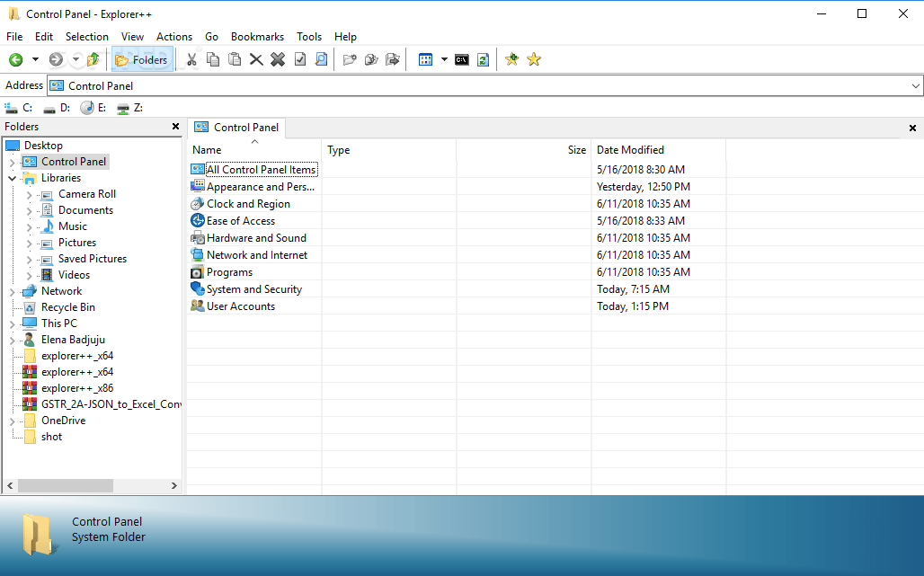Create a new folder via the toolbar icon

pyautogui.click(x=350, y=58)
